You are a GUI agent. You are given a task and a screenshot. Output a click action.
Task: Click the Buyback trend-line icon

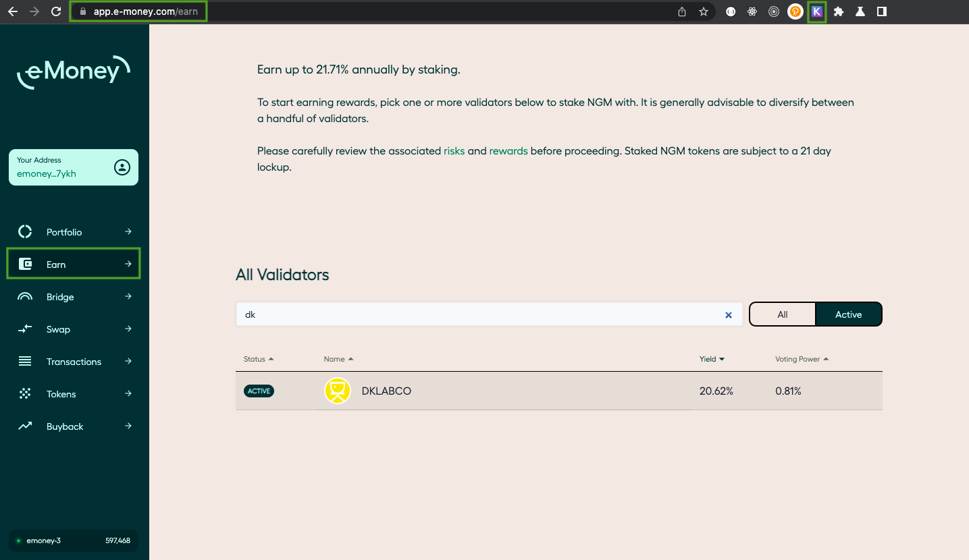point(25,426)
